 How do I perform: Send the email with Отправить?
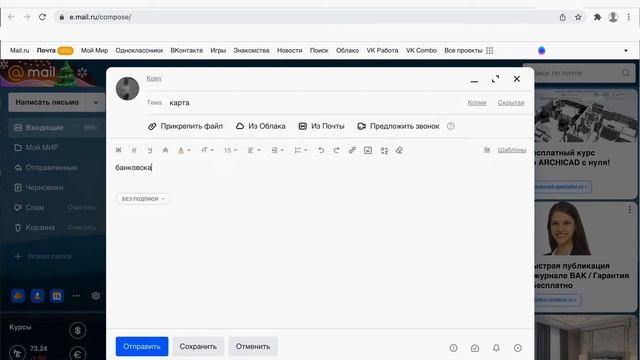point(142,346)
